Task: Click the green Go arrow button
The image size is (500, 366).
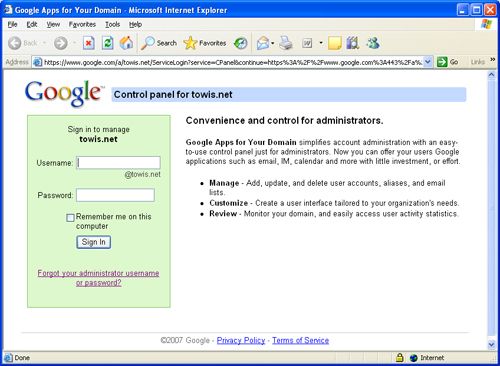Action: click(442, 62)
